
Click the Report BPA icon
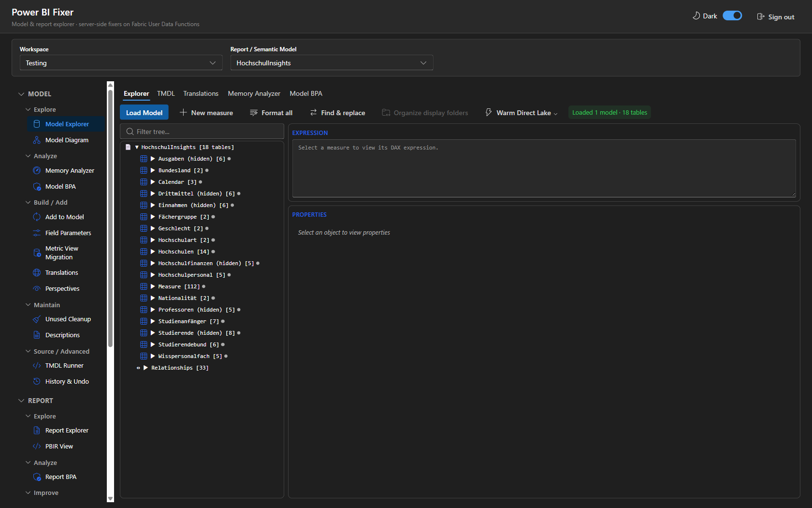(x=37, y=477)
